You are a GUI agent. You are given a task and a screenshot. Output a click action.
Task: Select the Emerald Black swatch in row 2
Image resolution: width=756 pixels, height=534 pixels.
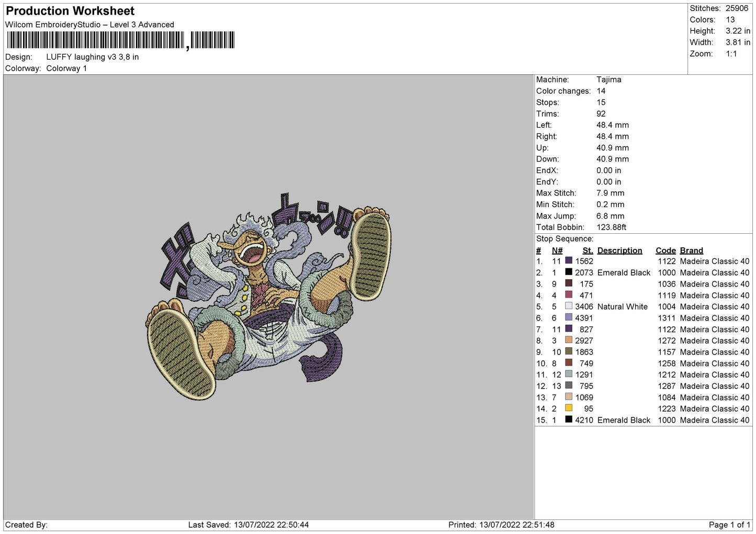[x=569, y=272]
